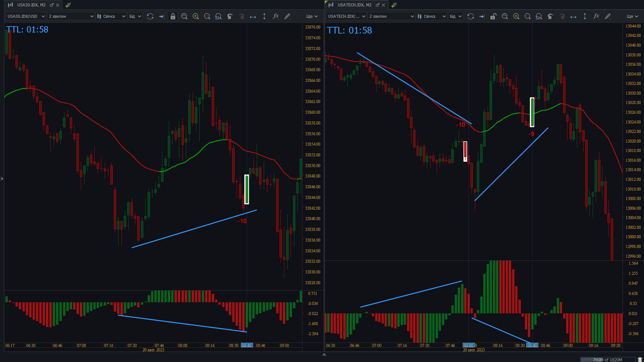Click the time zoom icon on USA30.IDX chart
Screen dimensions: 644x362
pos(184,16)
